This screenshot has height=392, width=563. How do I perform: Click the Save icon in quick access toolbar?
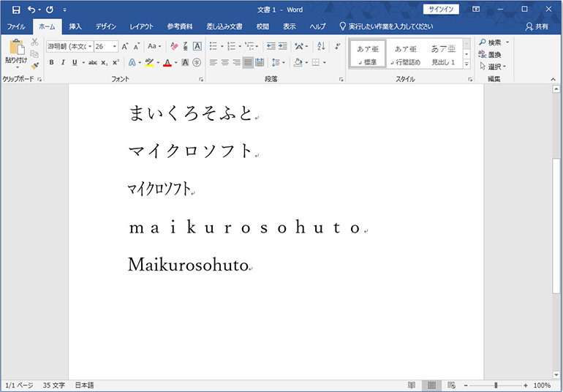(x=16, y=10)
